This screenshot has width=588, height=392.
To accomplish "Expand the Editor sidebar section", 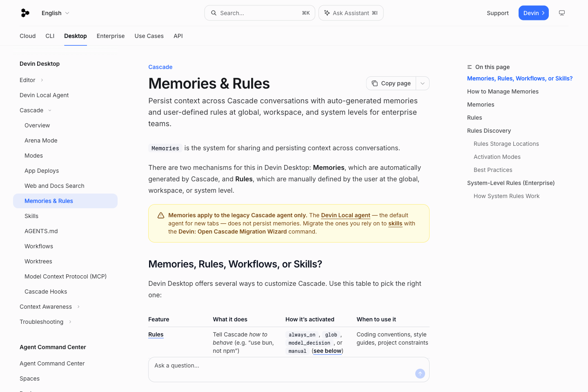I will point(31,80).
